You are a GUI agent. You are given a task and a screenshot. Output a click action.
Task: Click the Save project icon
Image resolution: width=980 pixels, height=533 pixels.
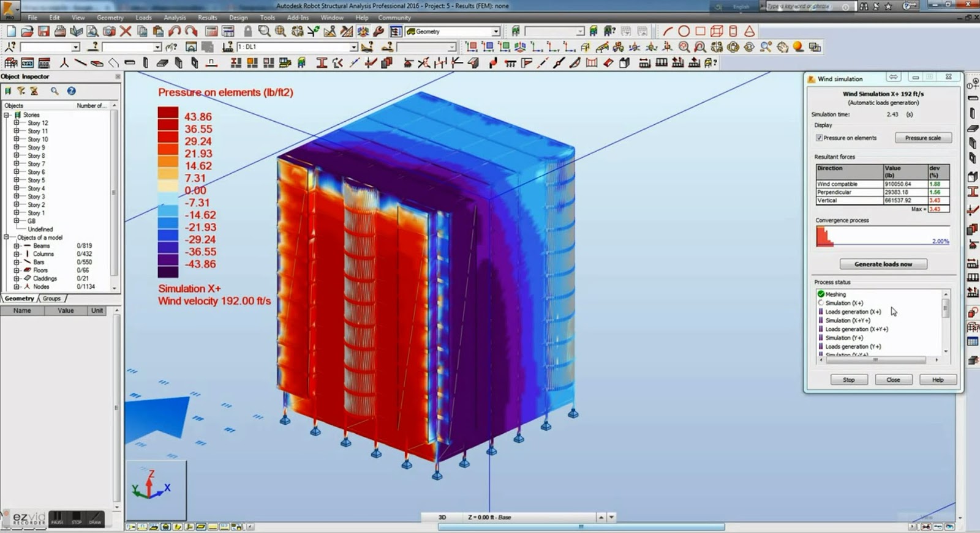point(43,31)
